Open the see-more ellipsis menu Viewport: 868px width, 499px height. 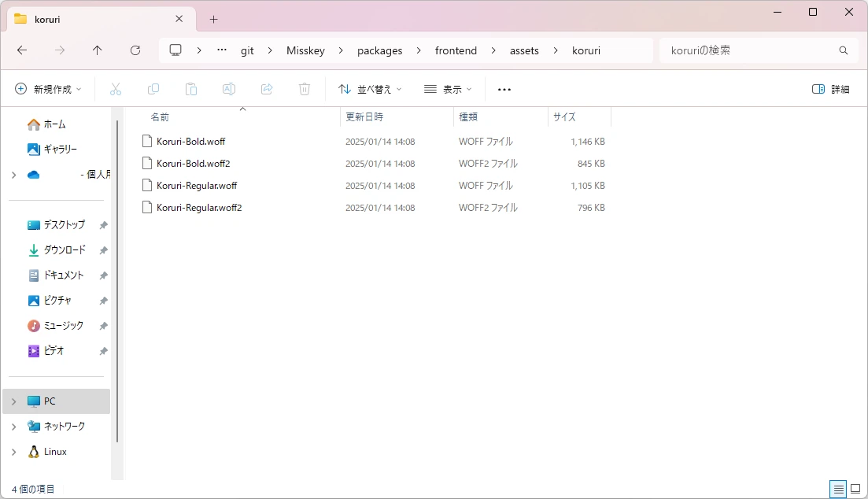coord(504,89)
